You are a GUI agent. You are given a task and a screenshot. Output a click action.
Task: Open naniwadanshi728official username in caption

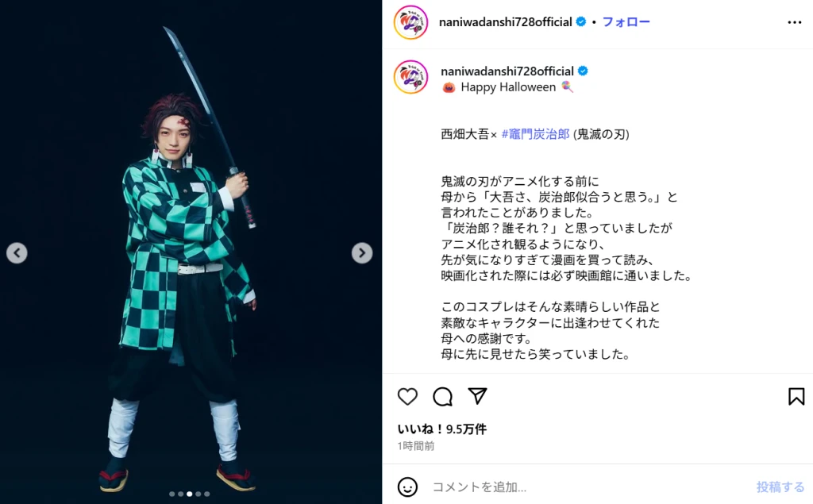tap(507, 71)
